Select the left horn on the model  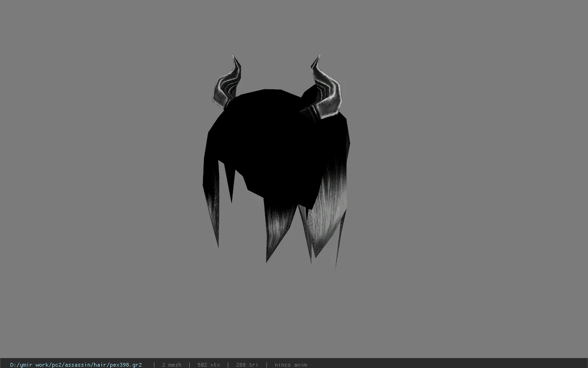pos(228,83)
